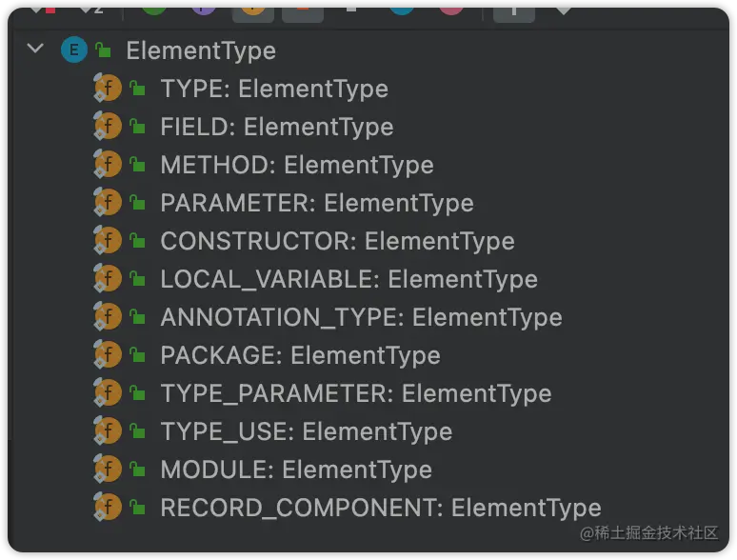737x560 pixels.
Task: Click the ElementType enum class icon
Action: click(73, 50)
